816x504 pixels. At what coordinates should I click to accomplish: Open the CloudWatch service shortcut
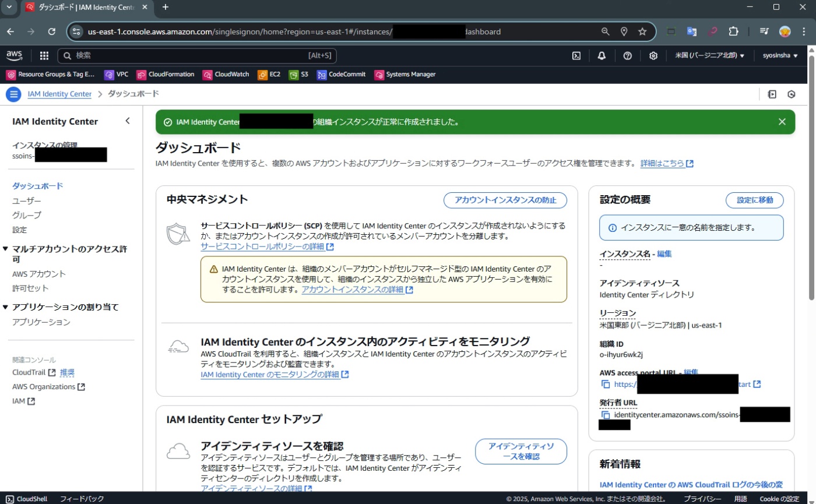226,75
